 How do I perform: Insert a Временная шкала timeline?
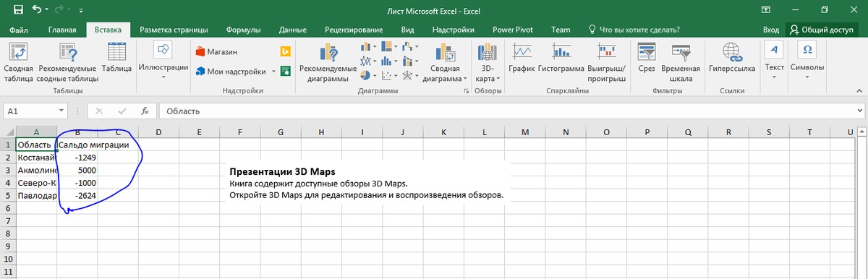point(680,62)
